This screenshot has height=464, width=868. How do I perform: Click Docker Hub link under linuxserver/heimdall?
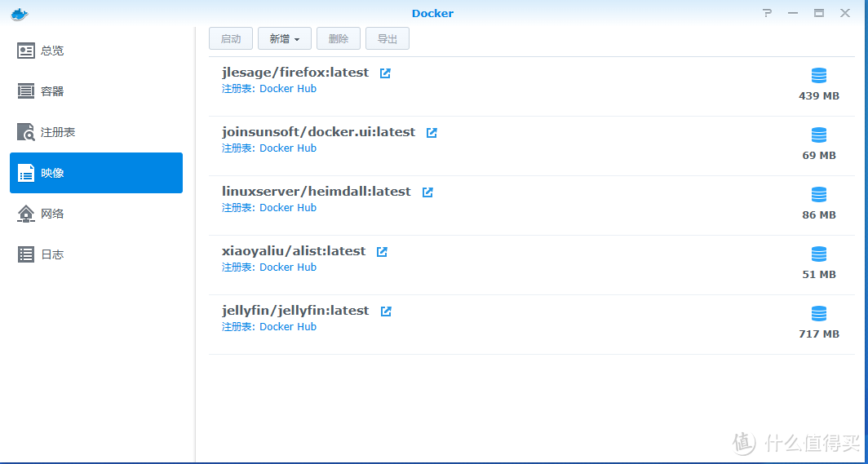click(288, 208)
